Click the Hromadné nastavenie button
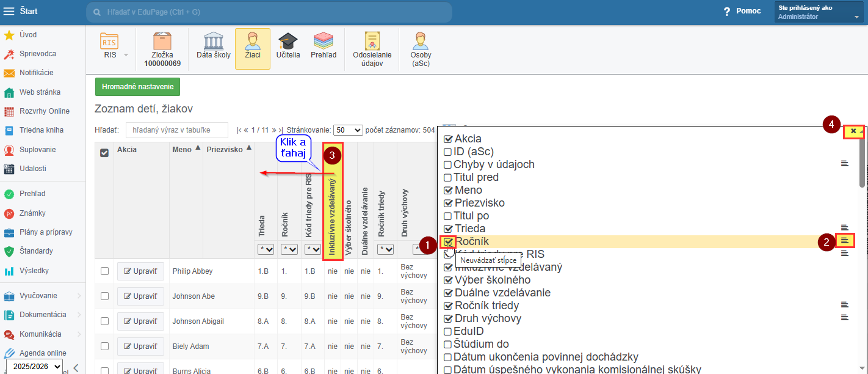The height and width of the screenshot is (374, 868). point(137,87)
